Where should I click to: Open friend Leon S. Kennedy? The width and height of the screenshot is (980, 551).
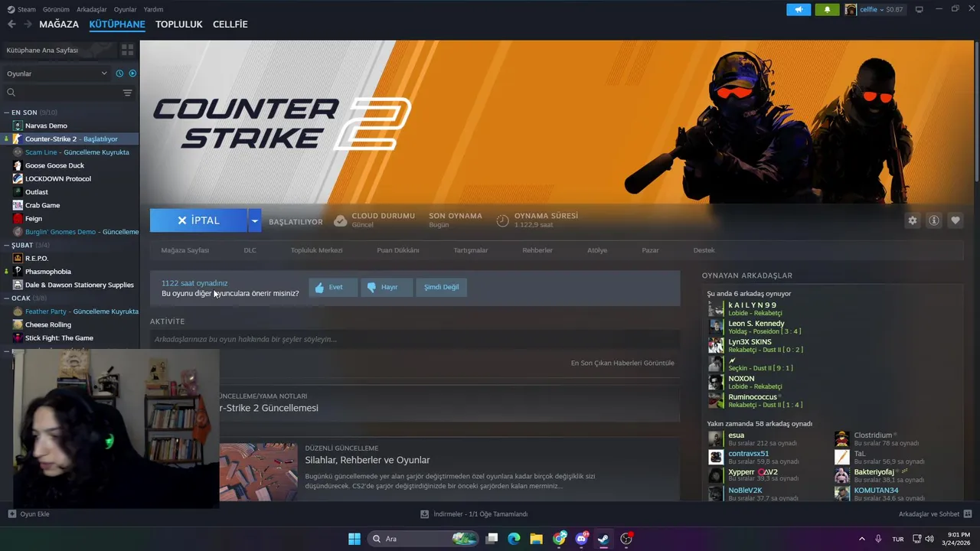756,323
